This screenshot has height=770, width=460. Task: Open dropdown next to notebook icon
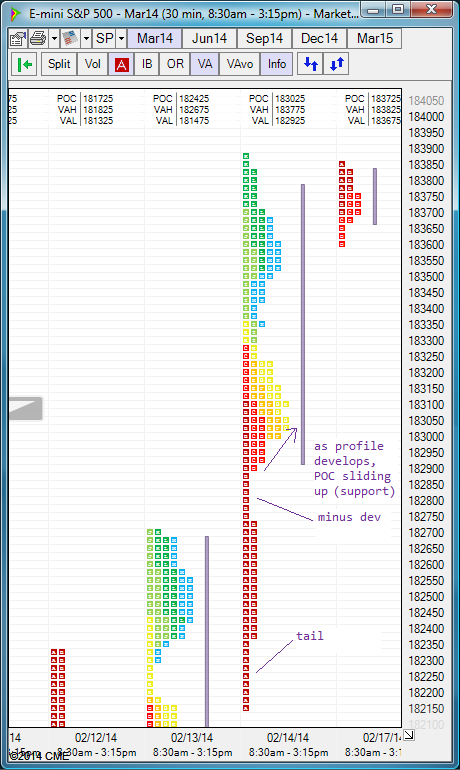[86, 38]
